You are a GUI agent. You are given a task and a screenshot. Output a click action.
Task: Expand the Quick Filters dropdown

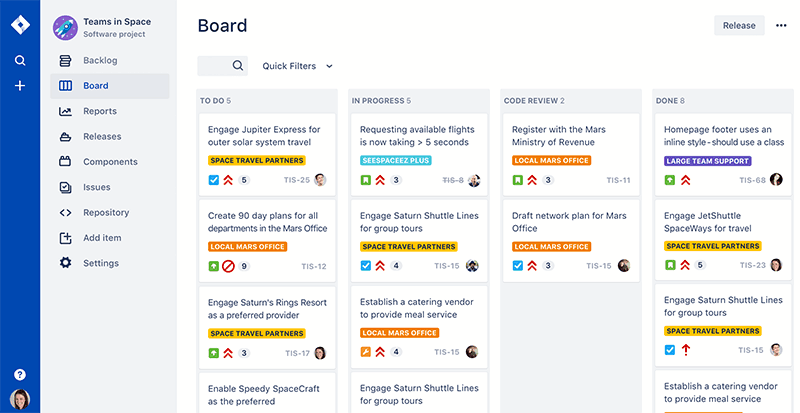click(297, 66)
